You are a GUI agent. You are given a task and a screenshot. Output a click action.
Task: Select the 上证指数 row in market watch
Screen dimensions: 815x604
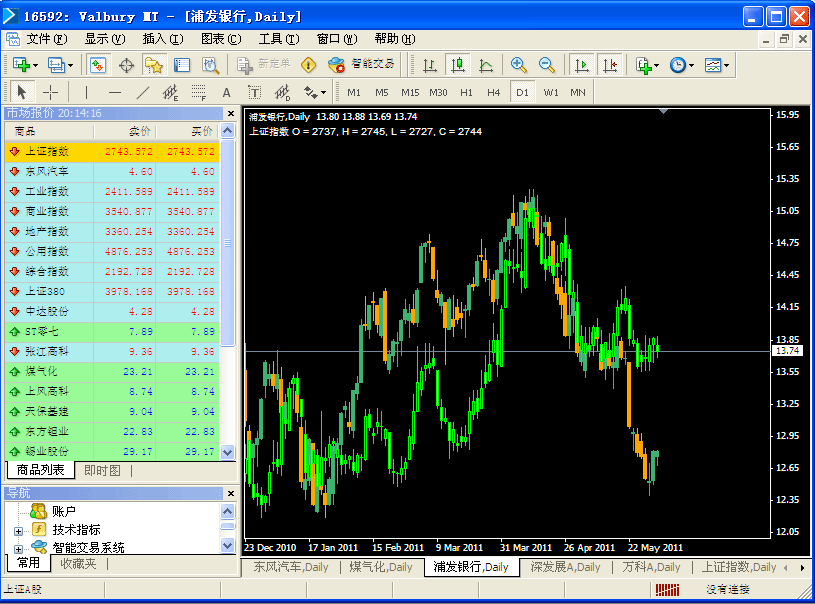click(x=112, y=151)
